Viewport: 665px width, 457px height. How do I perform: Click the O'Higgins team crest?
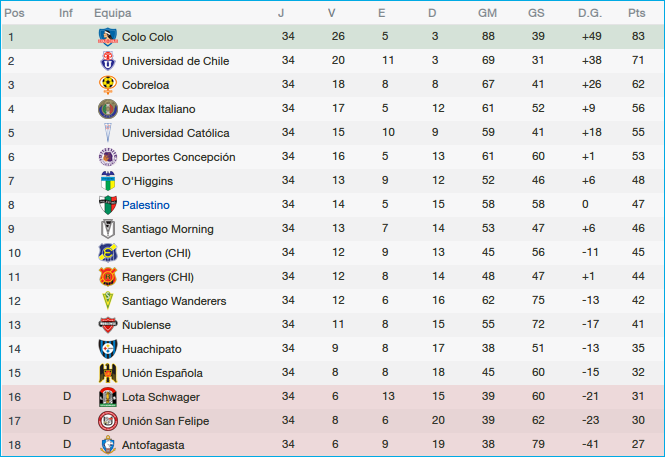[107, 181]
